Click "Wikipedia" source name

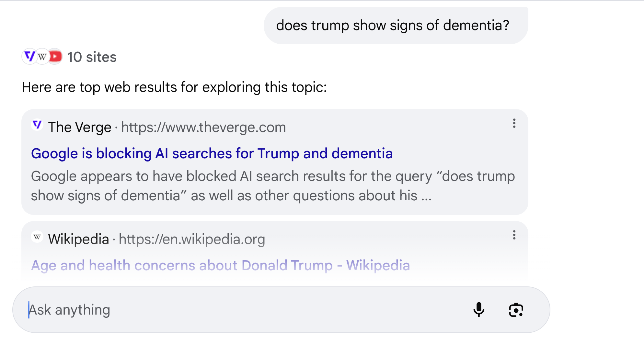(78, 239)
